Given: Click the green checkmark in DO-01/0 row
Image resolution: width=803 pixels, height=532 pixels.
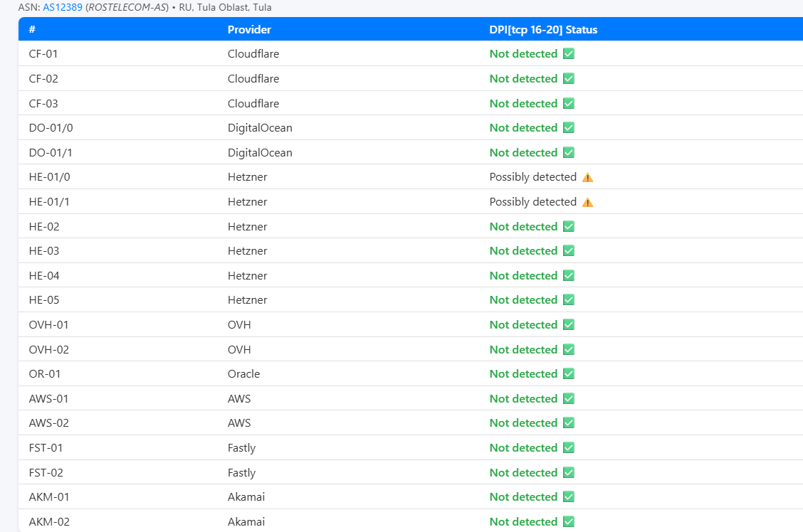Looking at the screenshot, I should (x=568, y=128).
